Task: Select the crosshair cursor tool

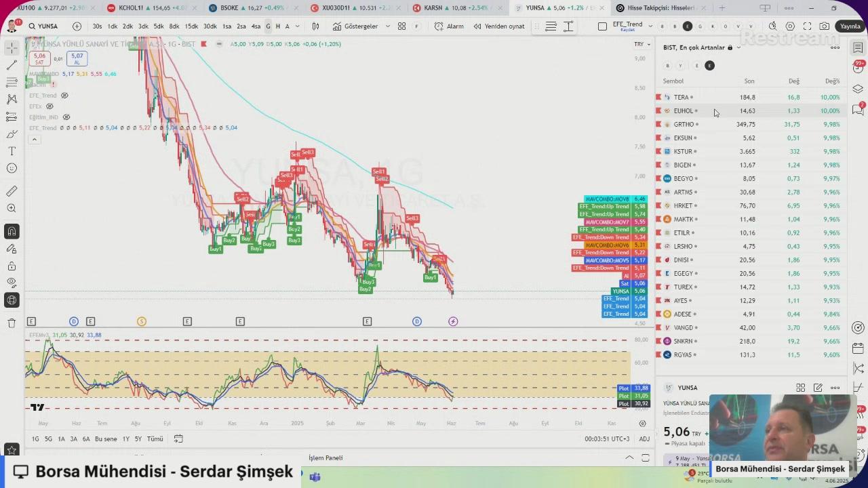Action: point(12,48)
